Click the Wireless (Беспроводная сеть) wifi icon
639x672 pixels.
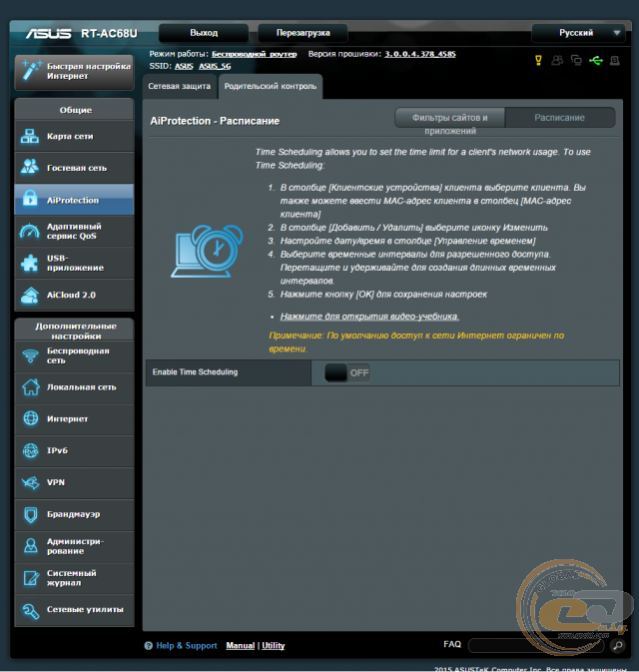tap(30, 355)
